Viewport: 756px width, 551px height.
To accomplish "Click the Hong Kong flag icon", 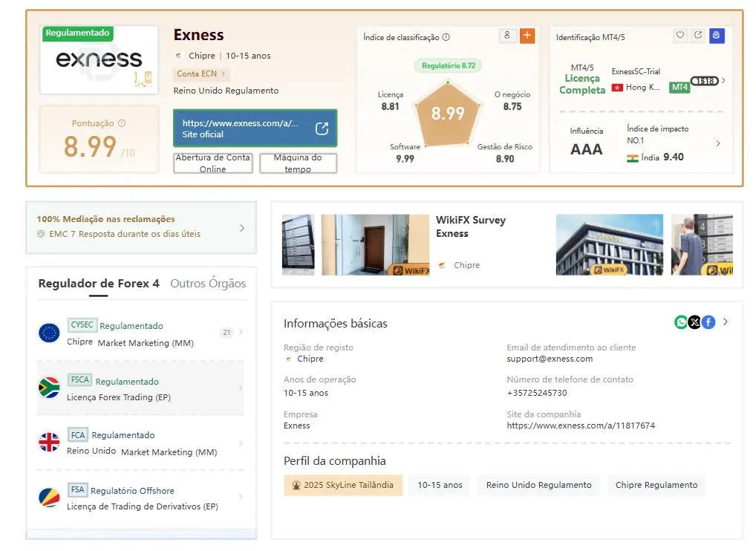I will coord(617,88).
